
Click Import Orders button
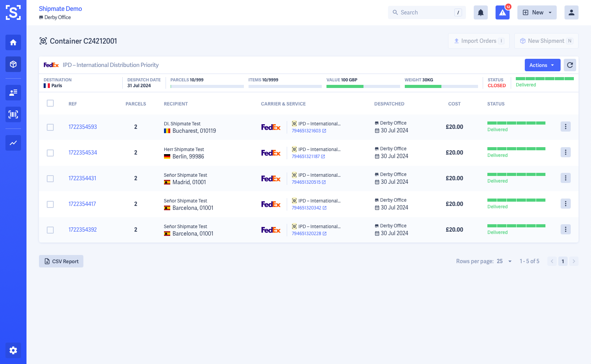click(479, 41)
